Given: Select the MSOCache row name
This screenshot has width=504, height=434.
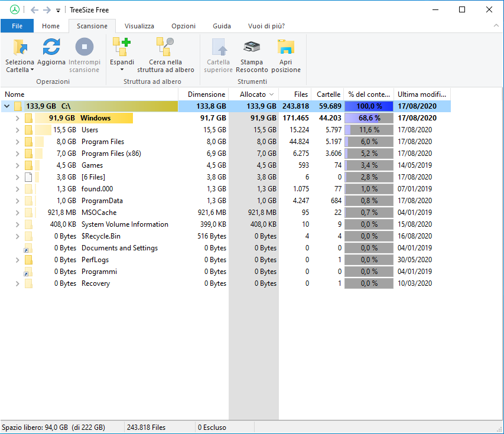Looking at the screenshot, I should point(99,213).
